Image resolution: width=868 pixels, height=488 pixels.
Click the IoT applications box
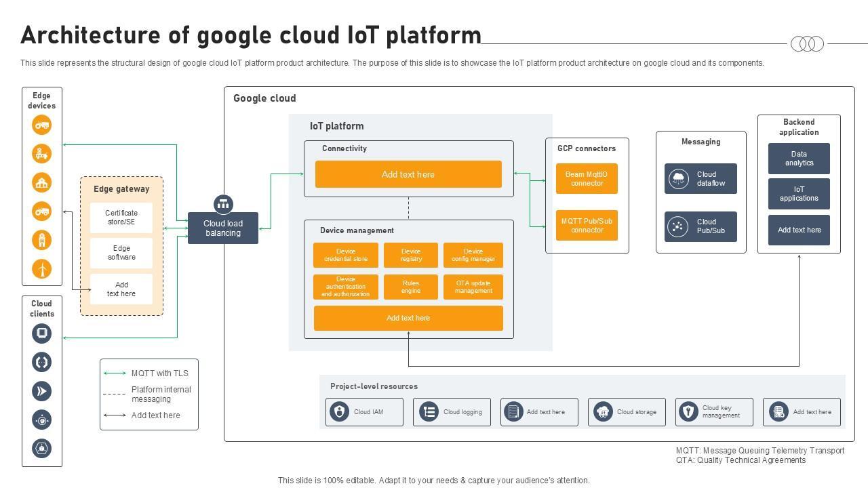pyautogui.click(x=799, y=194)
